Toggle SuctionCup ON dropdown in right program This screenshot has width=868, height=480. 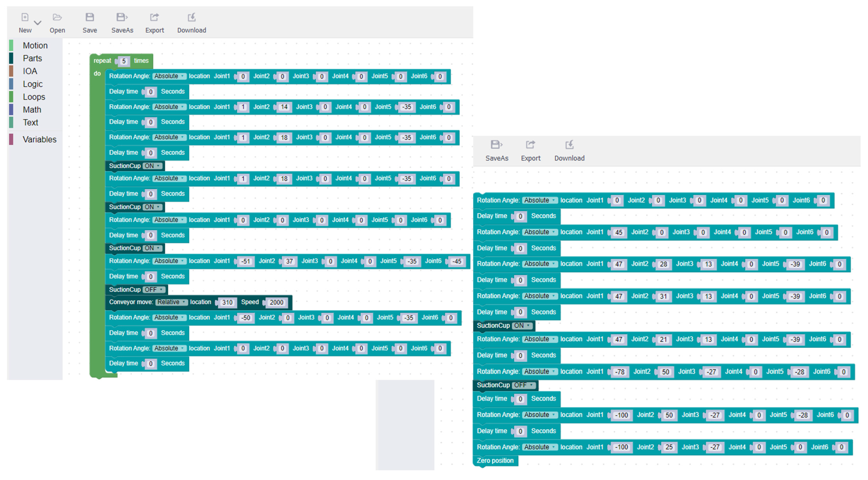[522, 325]
